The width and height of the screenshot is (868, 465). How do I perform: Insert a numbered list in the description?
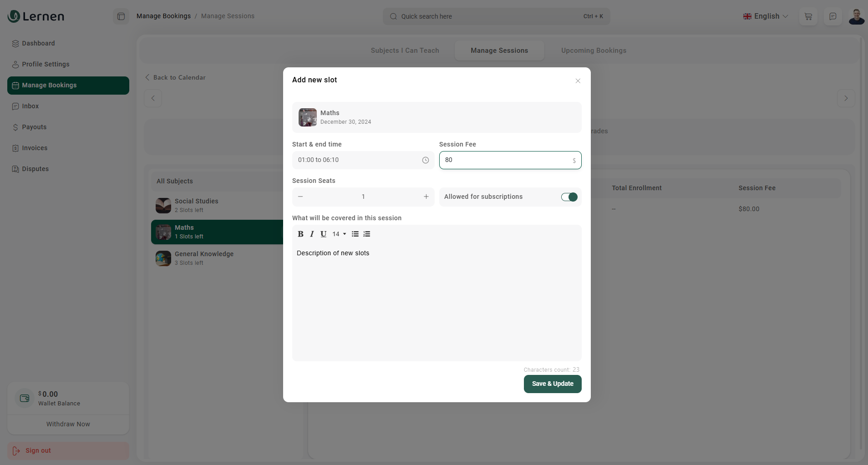[x=367, y=234]
